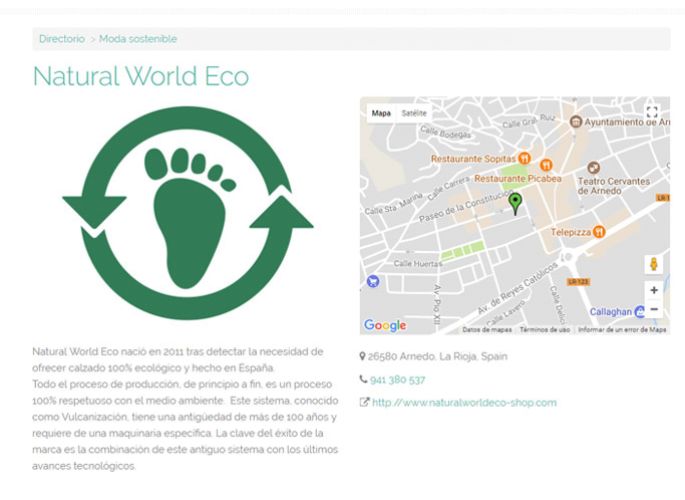Zoom in with the map plus button
Viewport: 685px width, 500px height.
tap(654, 290)
